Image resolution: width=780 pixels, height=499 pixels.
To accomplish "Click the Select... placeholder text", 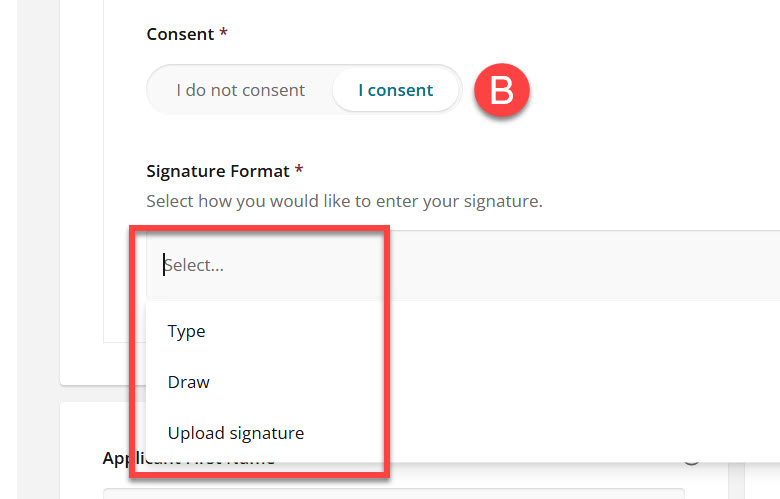I will click(x=194, y=265).
